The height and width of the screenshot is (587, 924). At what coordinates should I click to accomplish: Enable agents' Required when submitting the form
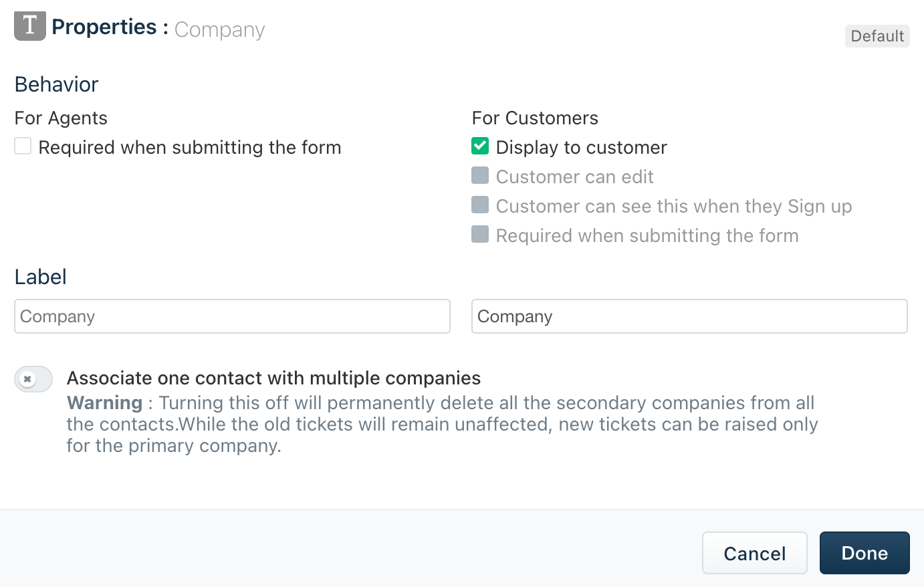(23, 146)
